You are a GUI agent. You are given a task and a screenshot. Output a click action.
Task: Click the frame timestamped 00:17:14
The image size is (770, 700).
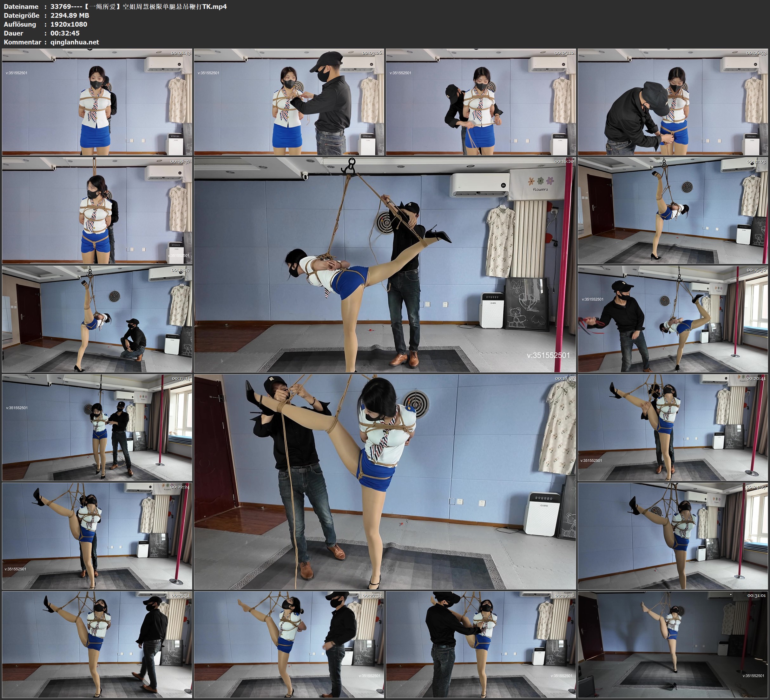pos(97,427)
